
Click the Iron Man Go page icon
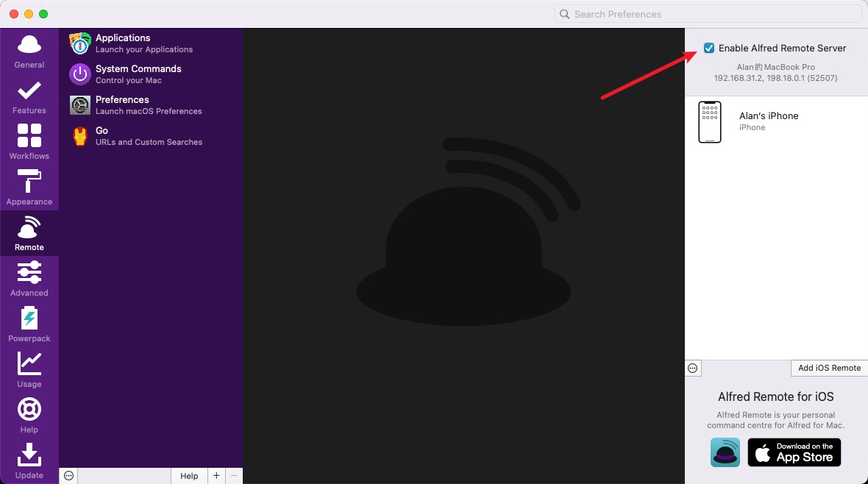coord(80,136)
